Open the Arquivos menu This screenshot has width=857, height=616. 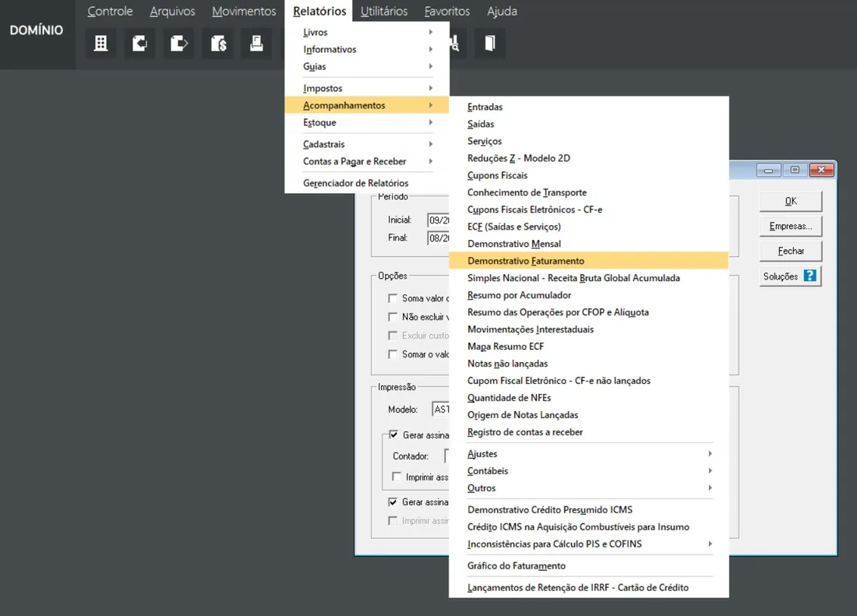point(172,11)
